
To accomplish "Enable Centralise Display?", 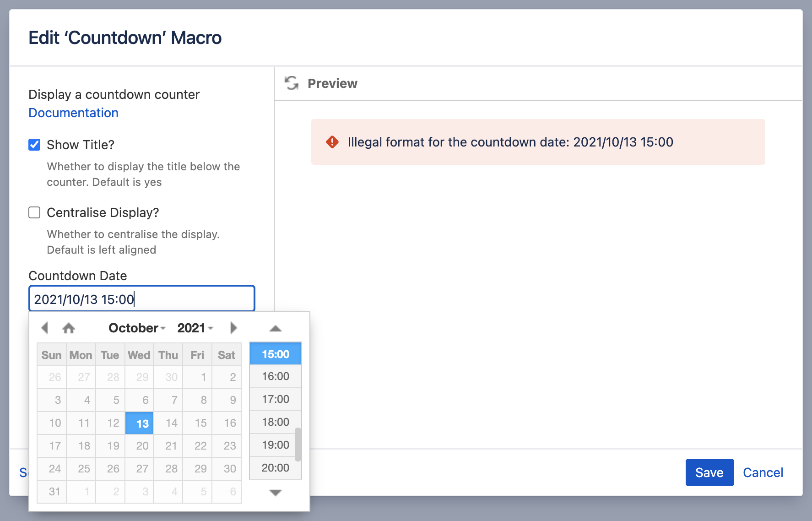I will 34,212.
